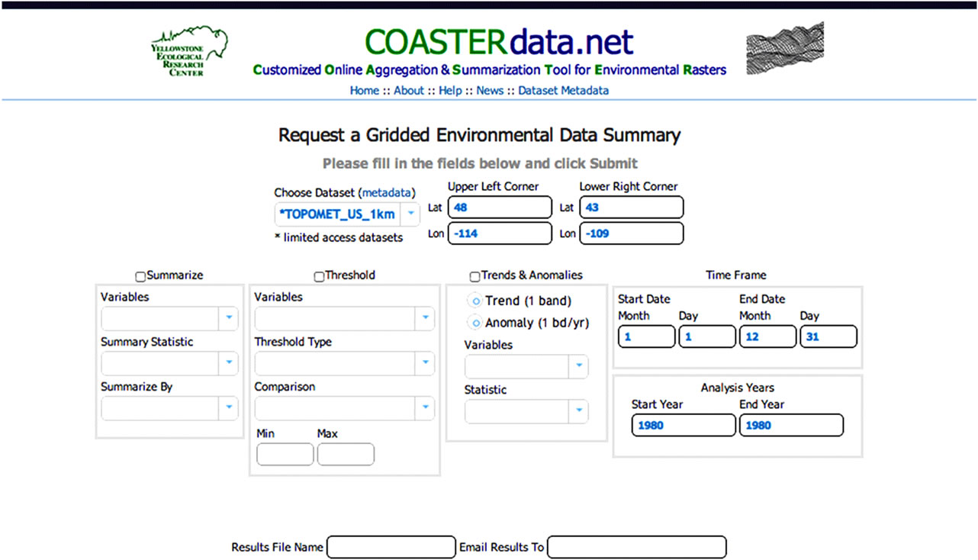Enable the Summarize checkbox
The height and width of the screenshot is (560, 978).
pos(140,276)
